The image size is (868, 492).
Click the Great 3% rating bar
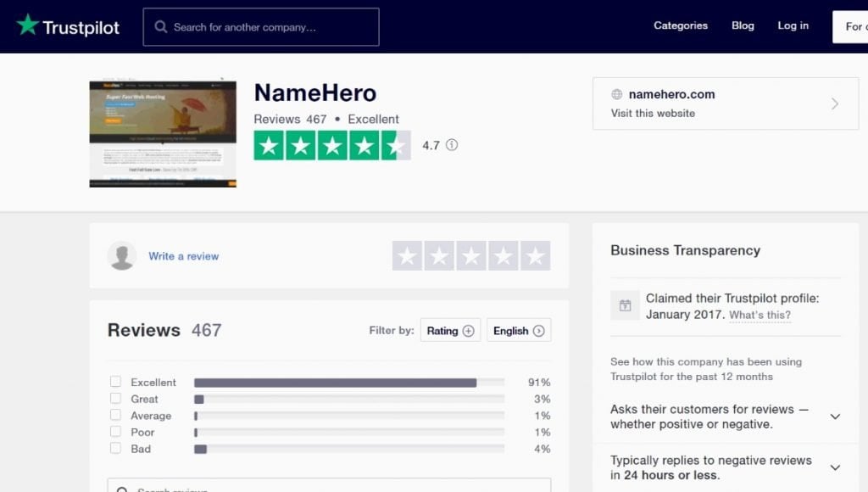349,399
